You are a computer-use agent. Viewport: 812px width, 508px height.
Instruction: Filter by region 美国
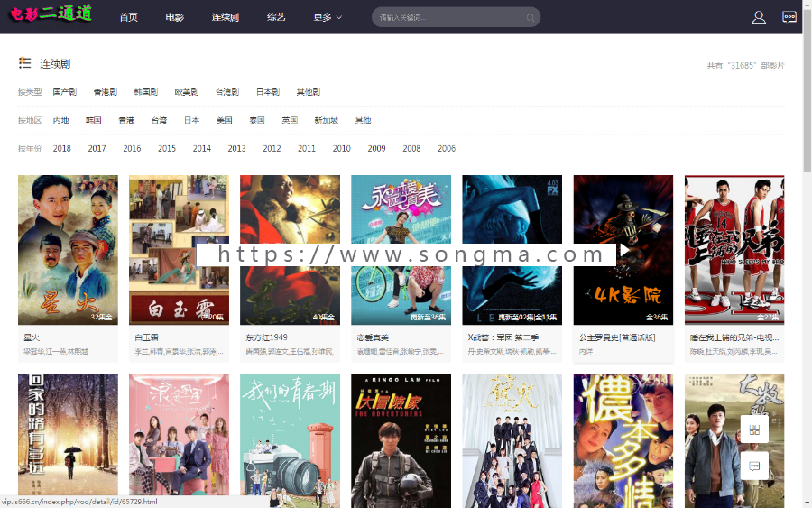[225, 120]
